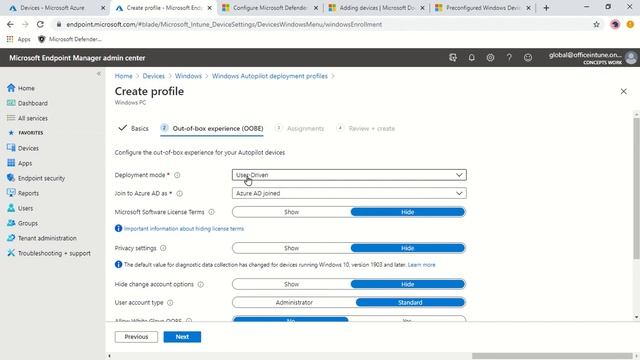This screenshot has width=640, height=360.
Task: Go to Windows Autopilot deployment profiles breadcrumb
Action: pos(270,76)
